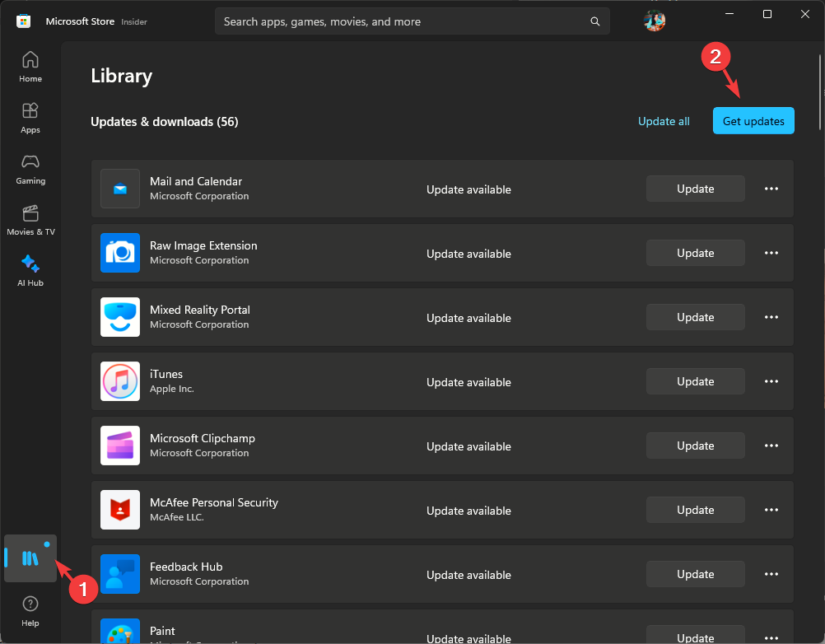Click the Microsoft Store logo icon
Viewport: 825px width, 644px height.
[23, 21]
